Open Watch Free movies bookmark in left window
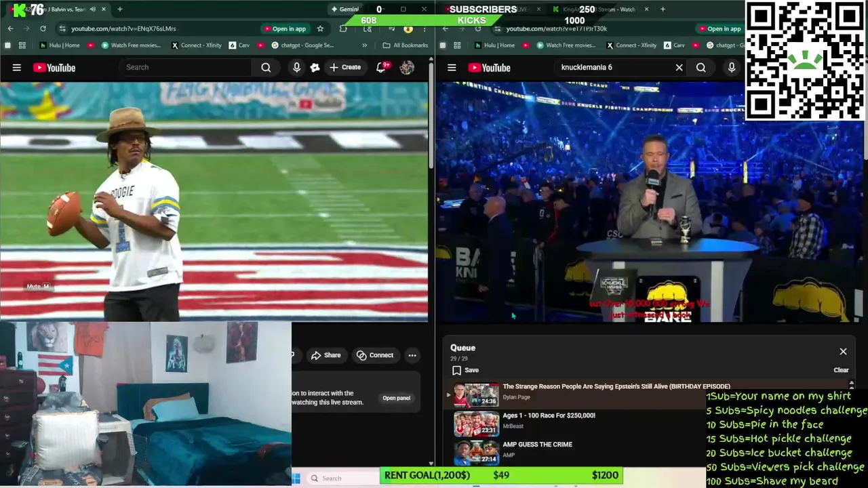Screen dimensions: 868x488 click(131, 45)
